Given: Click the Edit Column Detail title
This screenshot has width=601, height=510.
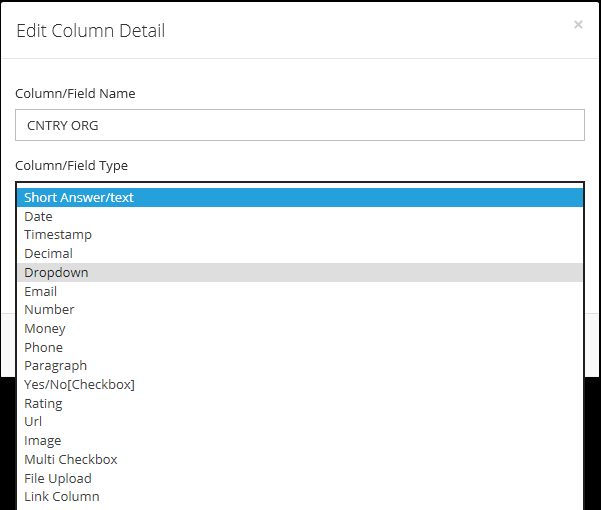Looking at the screenshot, I should pyautogui.click(x=90, y=31).
